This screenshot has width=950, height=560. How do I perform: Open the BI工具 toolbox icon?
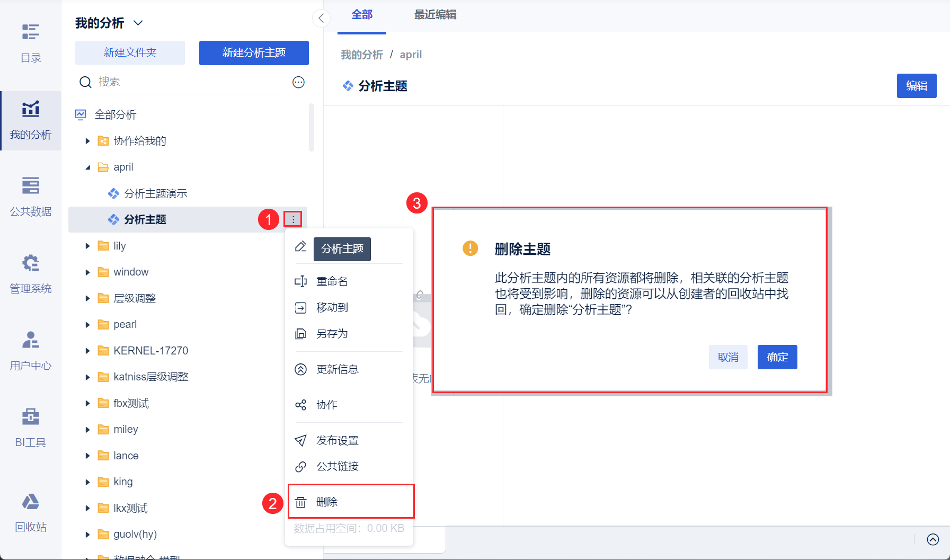pyautogui.click(x=31, y=416)
